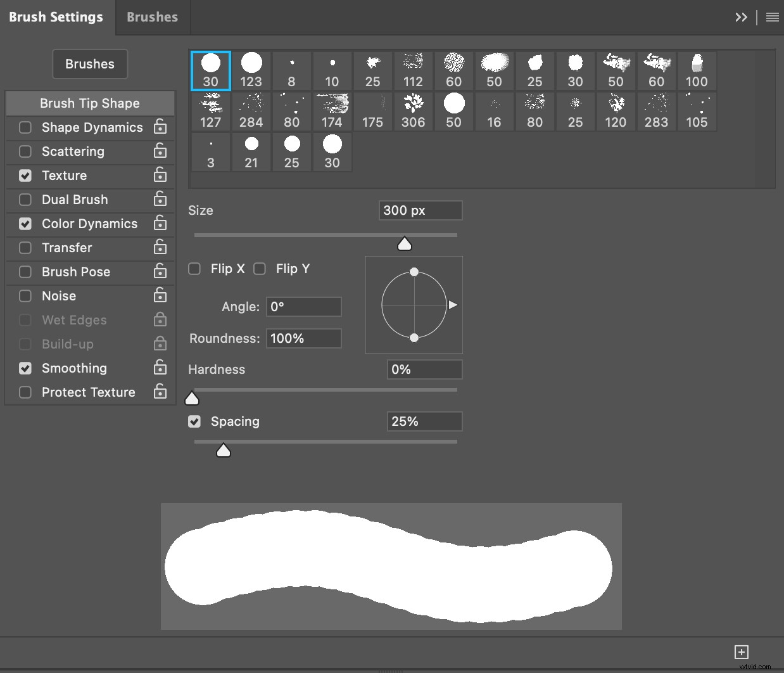The height and width of the screenshot is (673, 784).
Task: Enable the Flip X checkbox
Action: tap(194, 269)
